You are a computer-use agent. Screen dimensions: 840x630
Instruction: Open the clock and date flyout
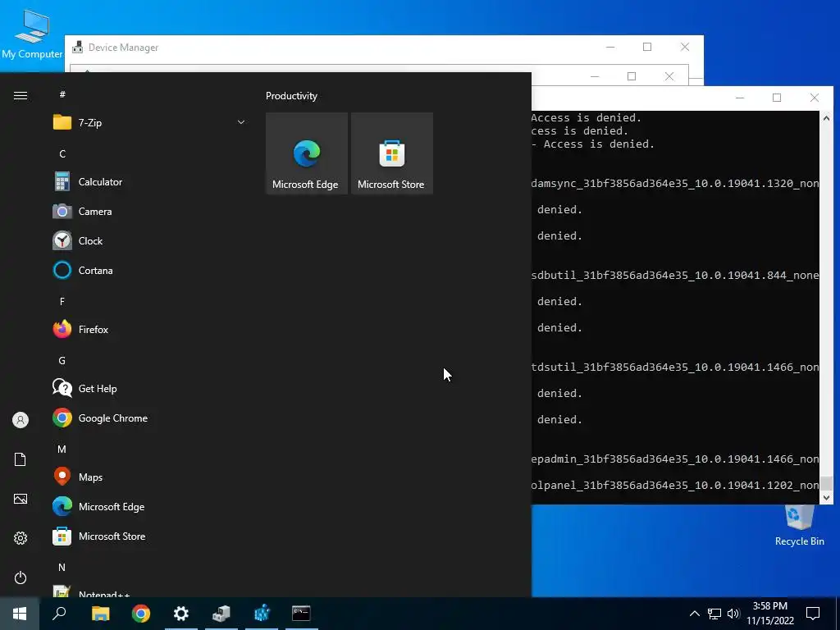770,614
